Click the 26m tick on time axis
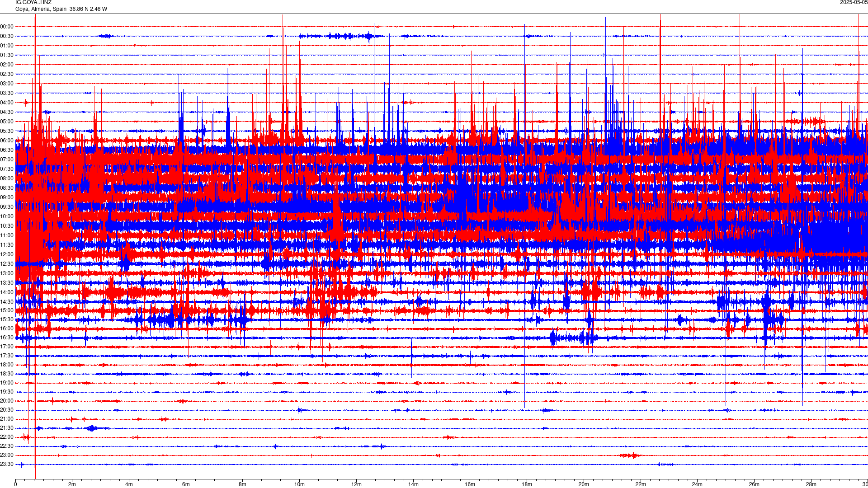Screen dimensions: 868x488 point(754,484)
